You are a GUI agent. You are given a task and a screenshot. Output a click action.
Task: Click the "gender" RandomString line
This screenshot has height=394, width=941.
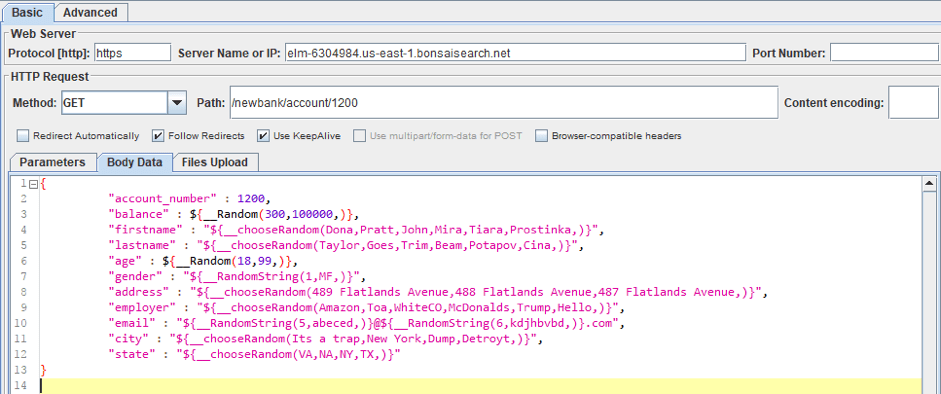pos(236,277)
